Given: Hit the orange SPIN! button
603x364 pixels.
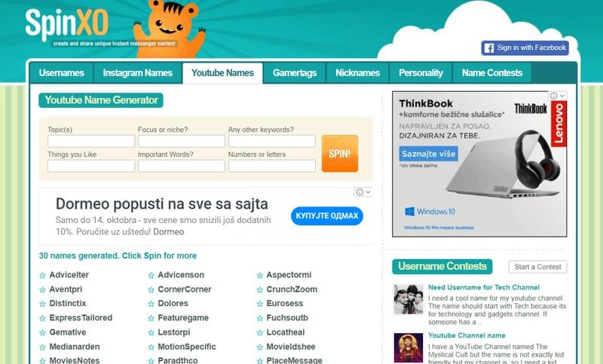Looking at the screenshot, I should pos(340,154).
